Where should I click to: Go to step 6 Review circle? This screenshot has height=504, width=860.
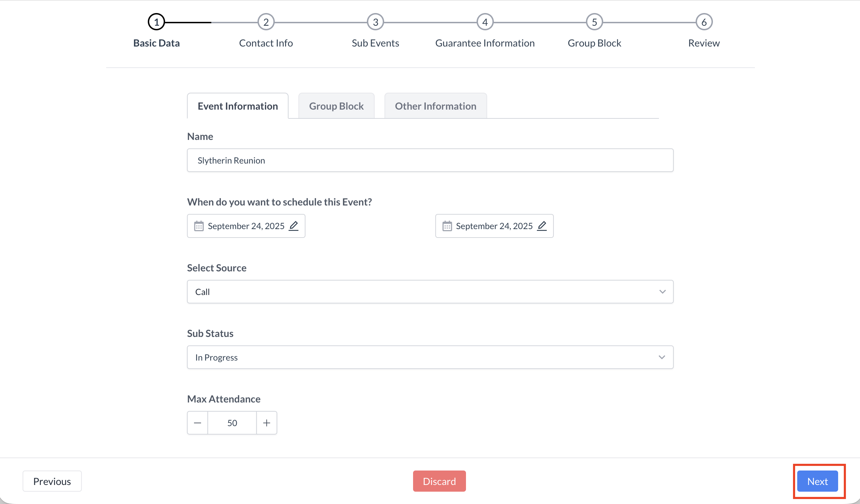(704, 22)
